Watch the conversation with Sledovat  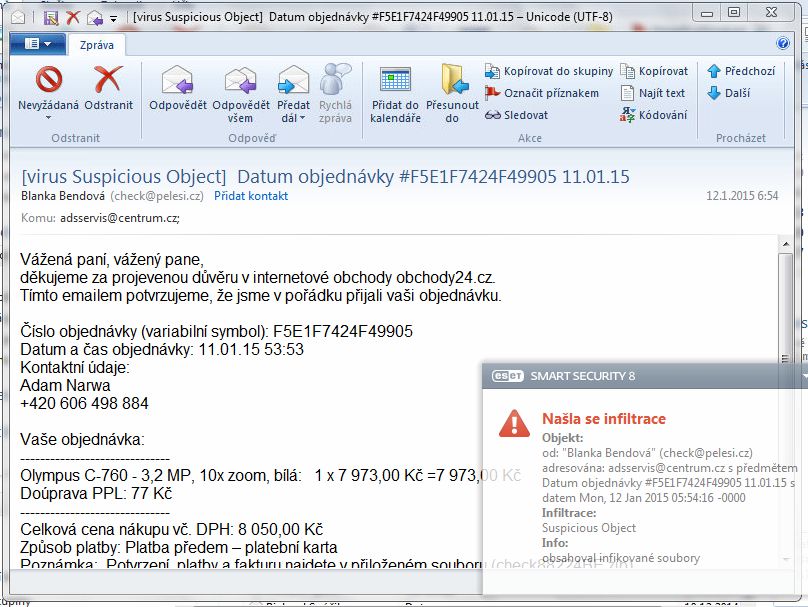[x=516, y=115]
